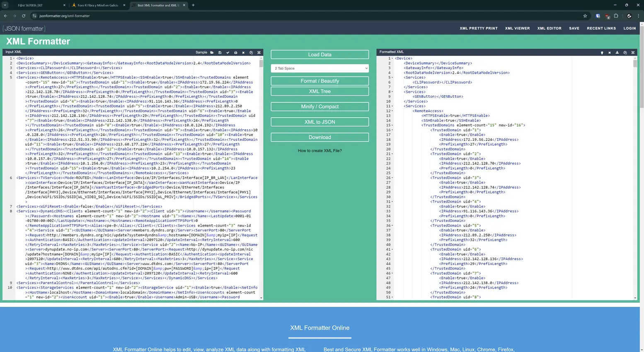Clear the Input XML editor with the X icon
The image size is (644, 352).
pyautogui.click(x=243, y=53)
